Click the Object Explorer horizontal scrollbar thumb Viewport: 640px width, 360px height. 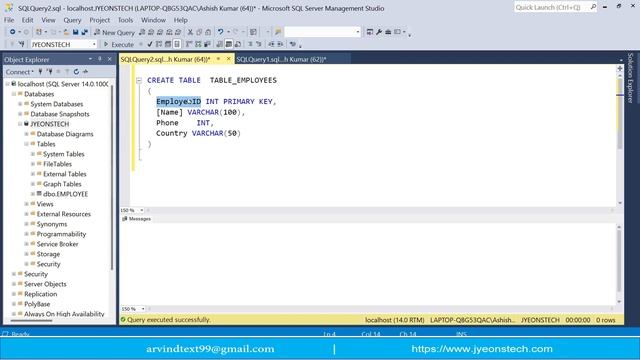pyautogui.click(x=32, y=321)
